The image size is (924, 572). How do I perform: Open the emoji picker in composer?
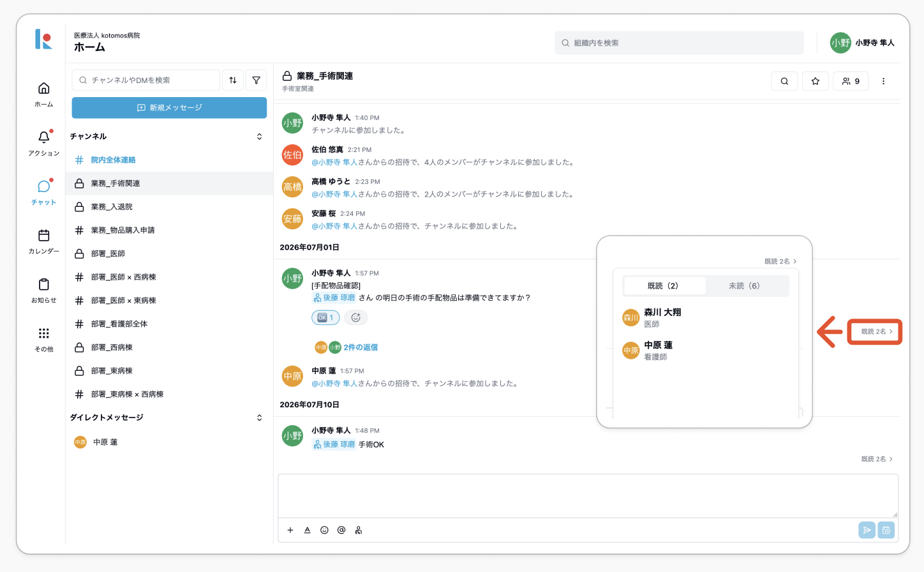[324, 530]
